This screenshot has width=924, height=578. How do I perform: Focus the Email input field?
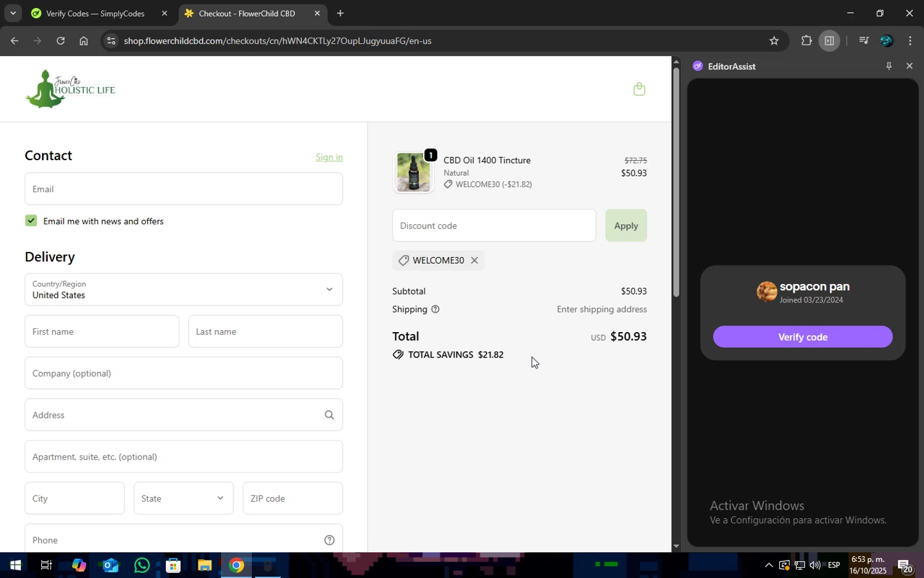[184, 189]
